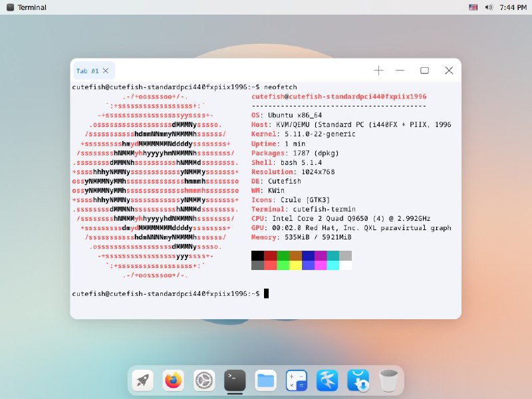Add a new terminal tab with plus
532x399 pixels.
point(378,70)
